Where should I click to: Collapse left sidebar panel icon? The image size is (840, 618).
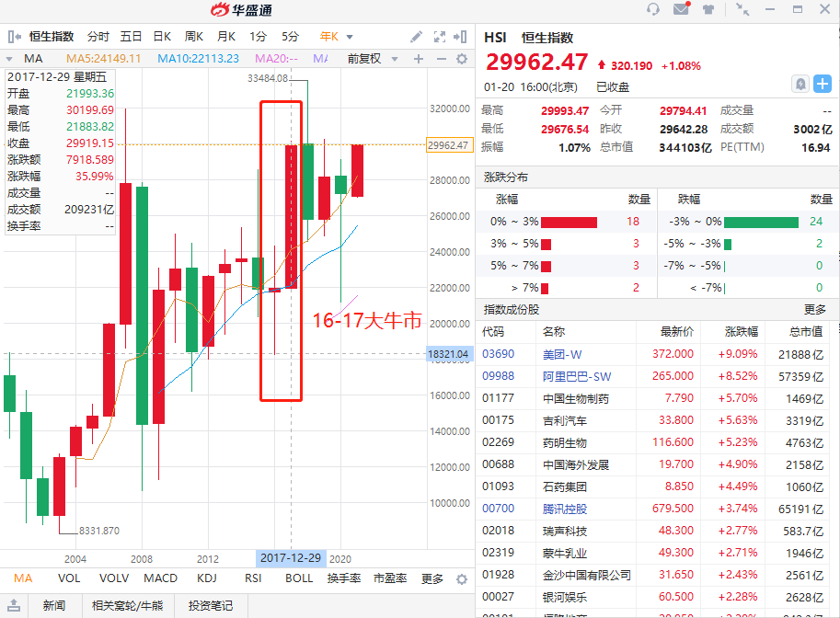(x=15, y=37)
